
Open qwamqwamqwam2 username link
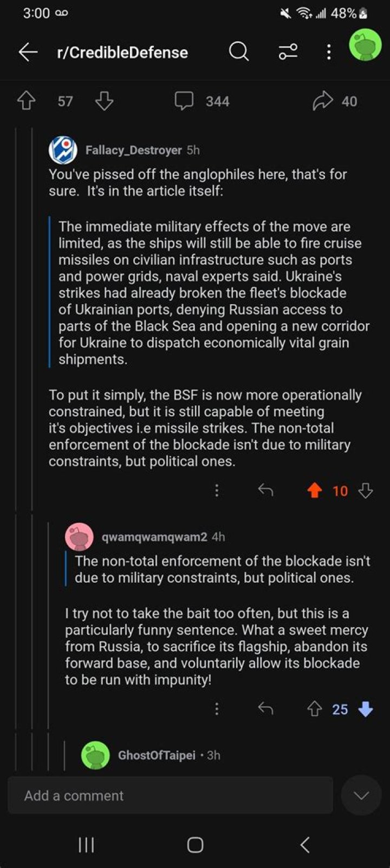click(x=154, y=537)
